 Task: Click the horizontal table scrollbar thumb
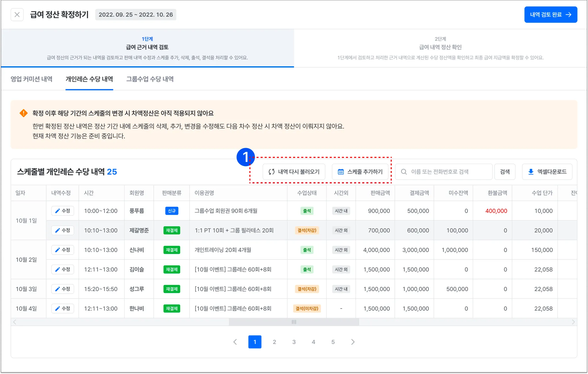294,322
